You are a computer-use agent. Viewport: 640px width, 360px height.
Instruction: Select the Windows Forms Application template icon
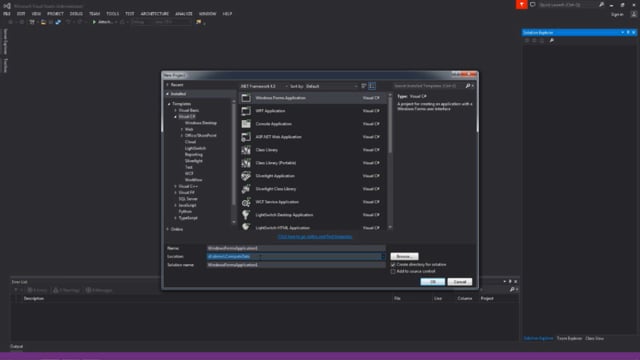[x=246, y=98]
